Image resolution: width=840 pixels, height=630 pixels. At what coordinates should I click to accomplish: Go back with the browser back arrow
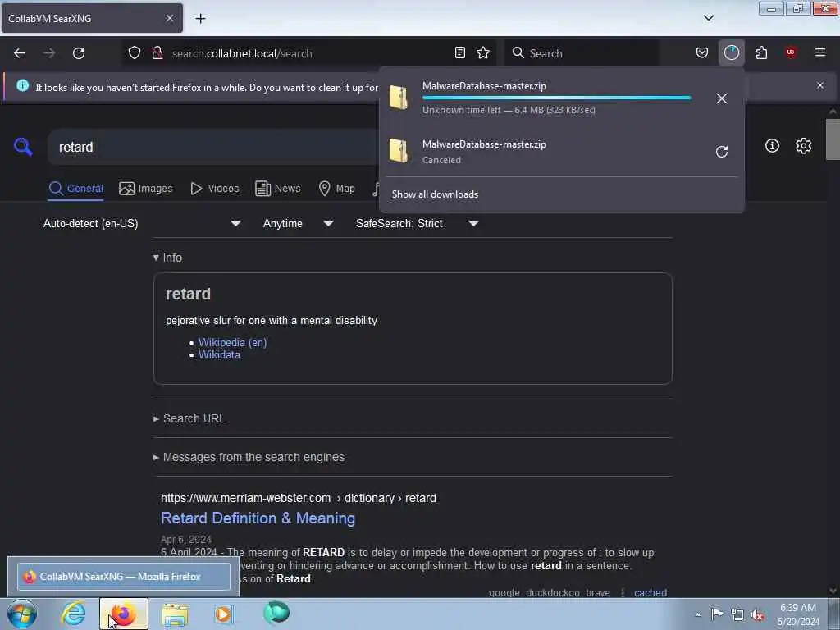(20, 53)
